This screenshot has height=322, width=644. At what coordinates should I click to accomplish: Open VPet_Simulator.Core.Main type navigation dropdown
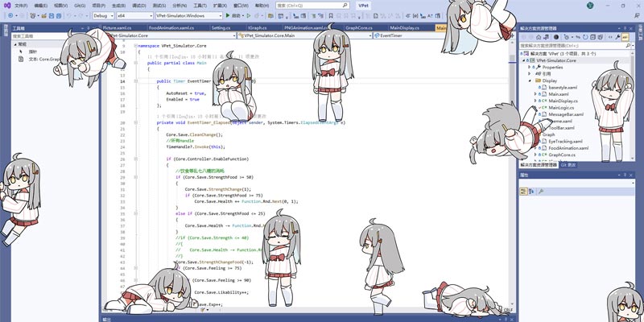coord(305,35)
